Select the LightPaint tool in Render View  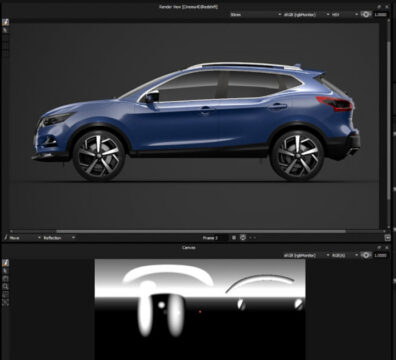pyautogui.click(x=6, y=22)
